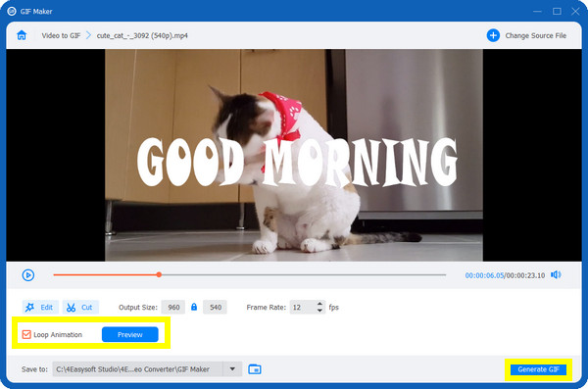Click the GIF Maker app logo
The width and height of the screenshot is (588, 389).
click(x=12, y=11)
